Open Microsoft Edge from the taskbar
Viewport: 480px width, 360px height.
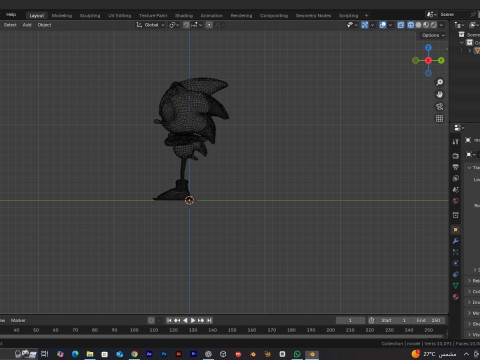click(x=75, y=354)
